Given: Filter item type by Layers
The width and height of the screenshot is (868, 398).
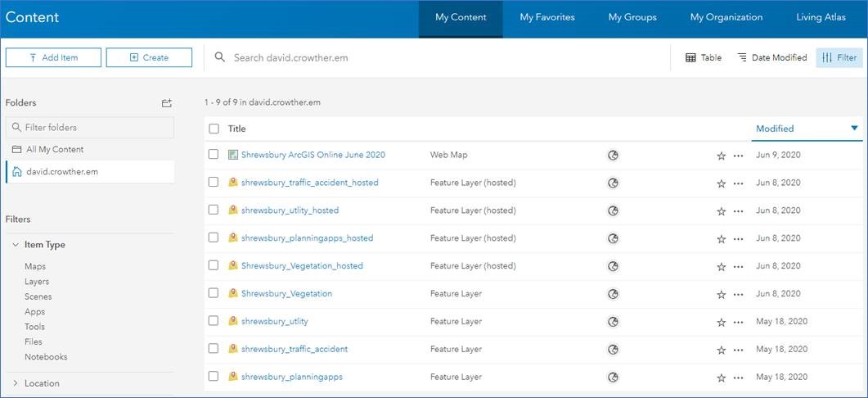Looking at the screenshot, I should tap(37, 282).
